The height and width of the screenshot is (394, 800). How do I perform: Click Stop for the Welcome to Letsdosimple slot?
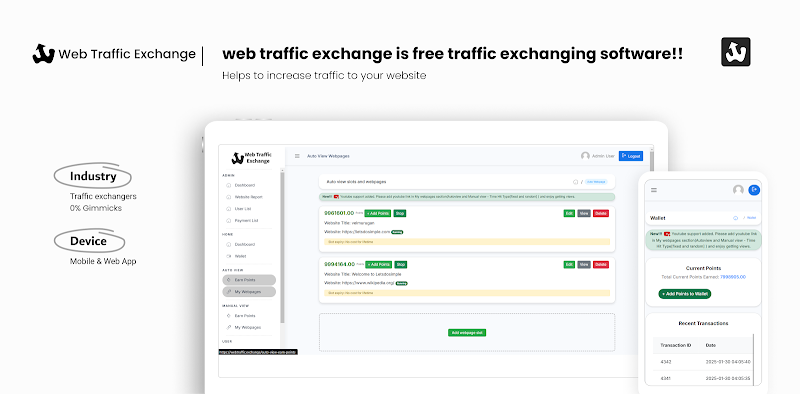tap(401, 264)
